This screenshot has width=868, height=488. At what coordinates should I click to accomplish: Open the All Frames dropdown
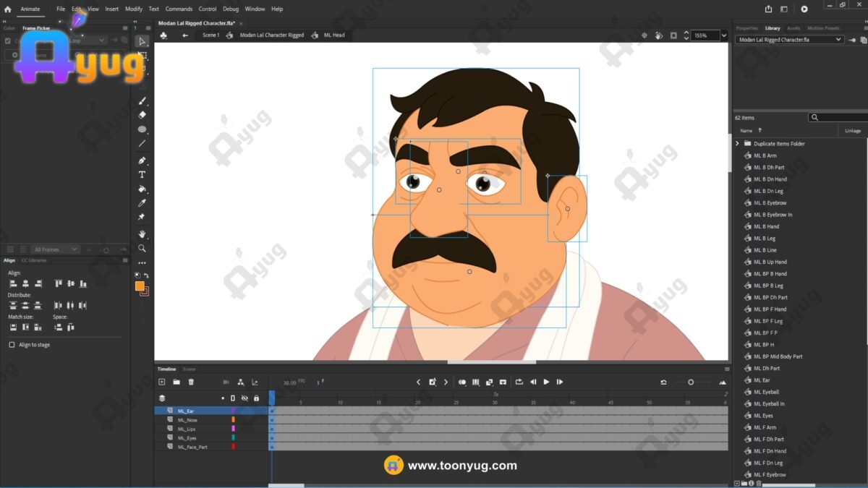pyautogui.click(x=55, y=249)
